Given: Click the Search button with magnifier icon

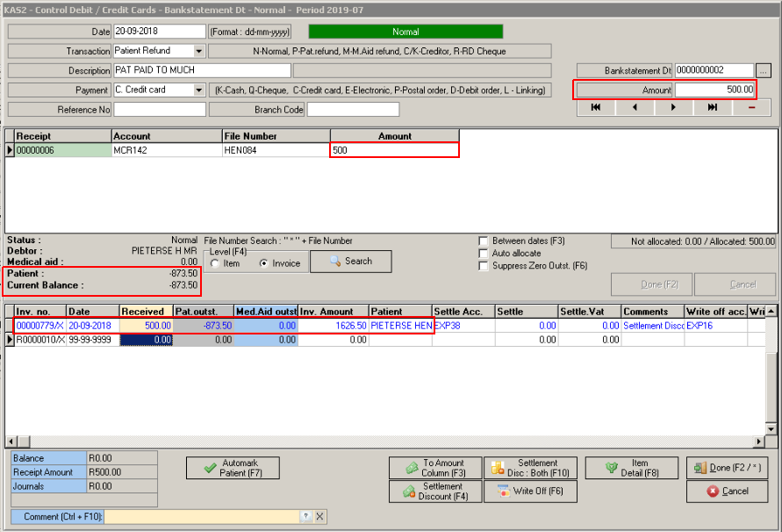Looking at the screenshot, I should coord(350,262).
